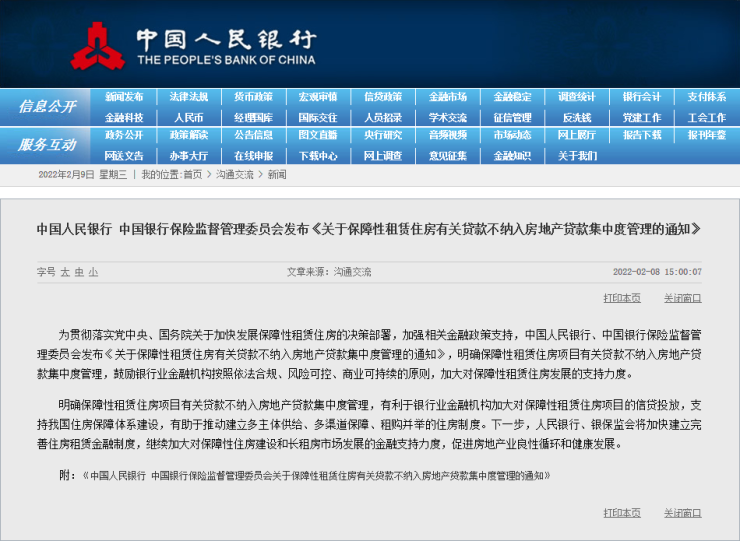Open the 货币政策 menu item
The width and height of the screenshot is (740, 541).
(253, 97)
